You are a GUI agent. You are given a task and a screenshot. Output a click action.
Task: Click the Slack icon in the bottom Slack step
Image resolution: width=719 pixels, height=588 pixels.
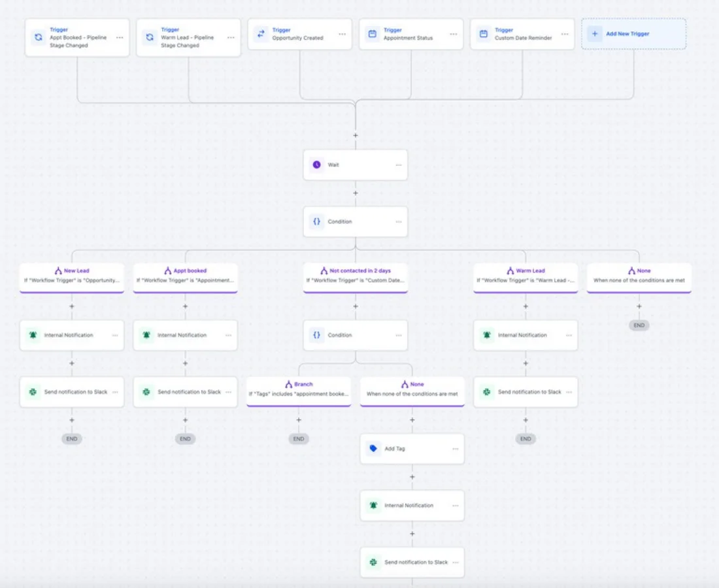click(x=373, y=563)
